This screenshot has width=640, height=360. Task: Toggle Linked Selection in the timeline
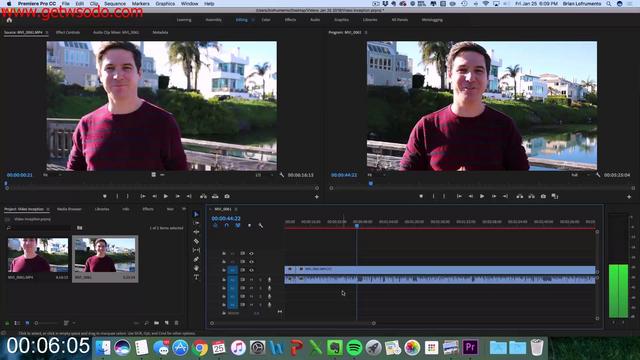pos(238,225)
